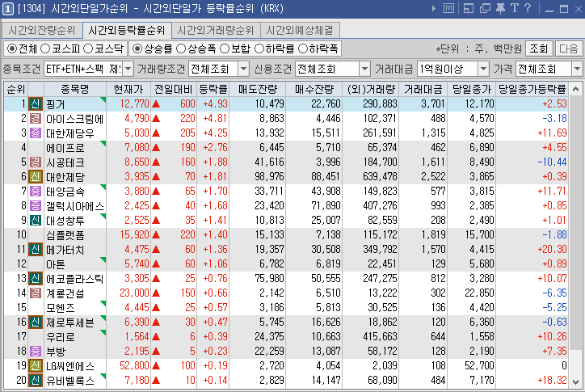Click the 증 badge on 갤럭시아에스 row

point(36,206)
